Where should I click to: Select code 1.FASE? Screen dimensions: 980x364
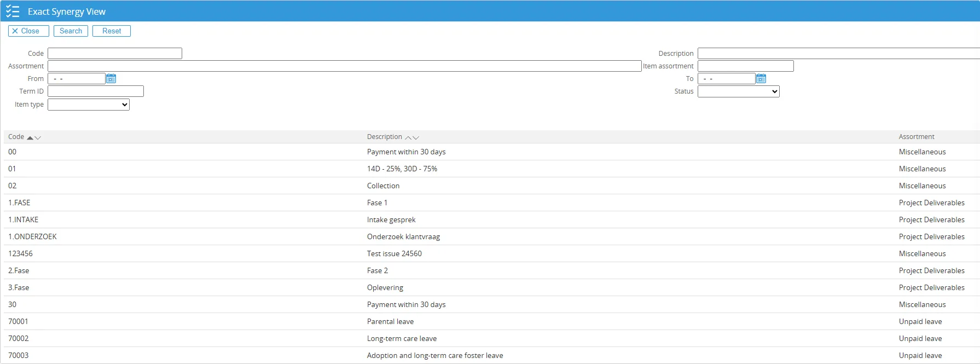pos(19,203)
